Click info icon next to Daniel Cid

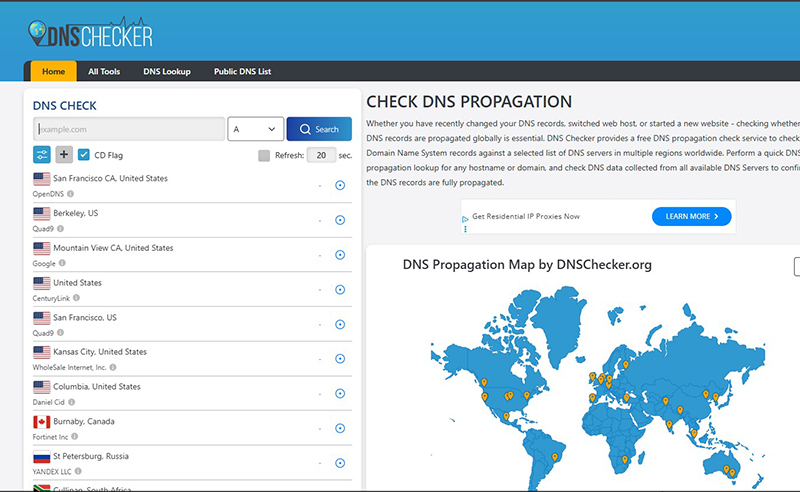[x=71, y=402]
